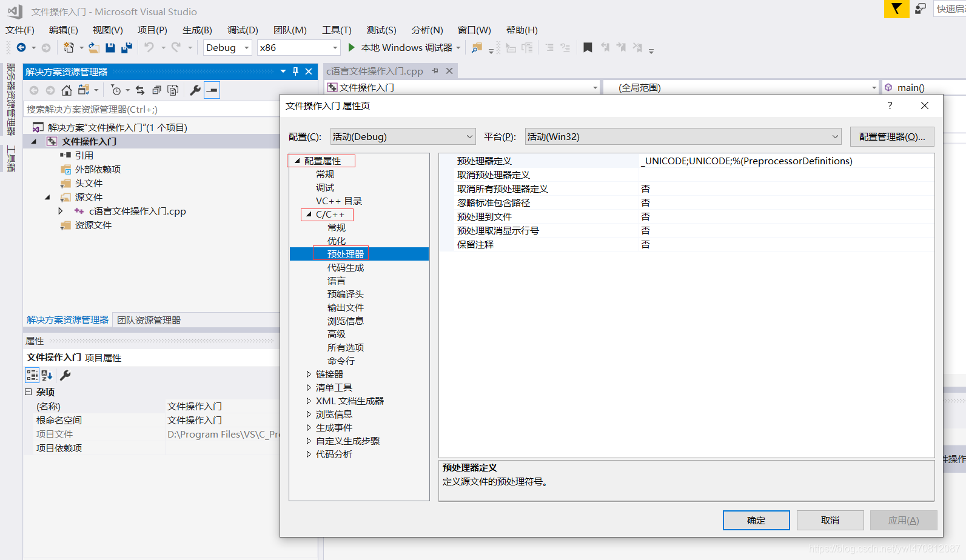
Task: Open the 生成(B) menu
Action: point(197,30)
